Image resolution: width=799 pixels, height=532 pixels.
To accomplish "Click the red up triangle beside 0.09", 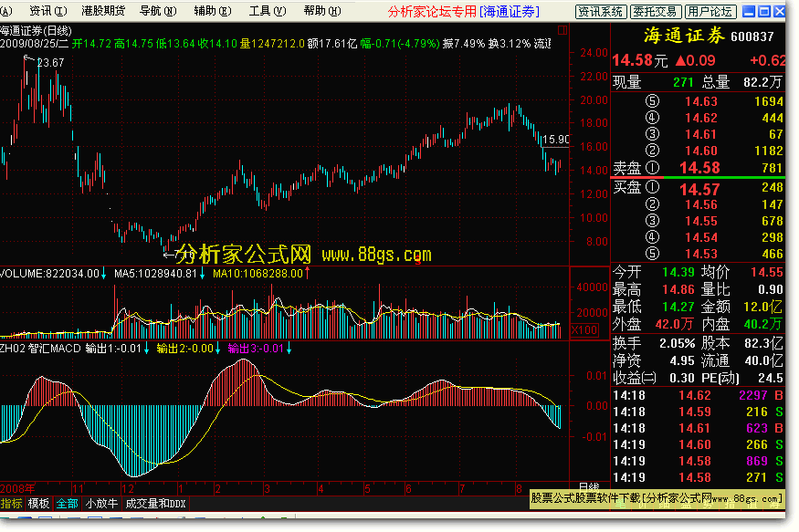I will point(680,60).
